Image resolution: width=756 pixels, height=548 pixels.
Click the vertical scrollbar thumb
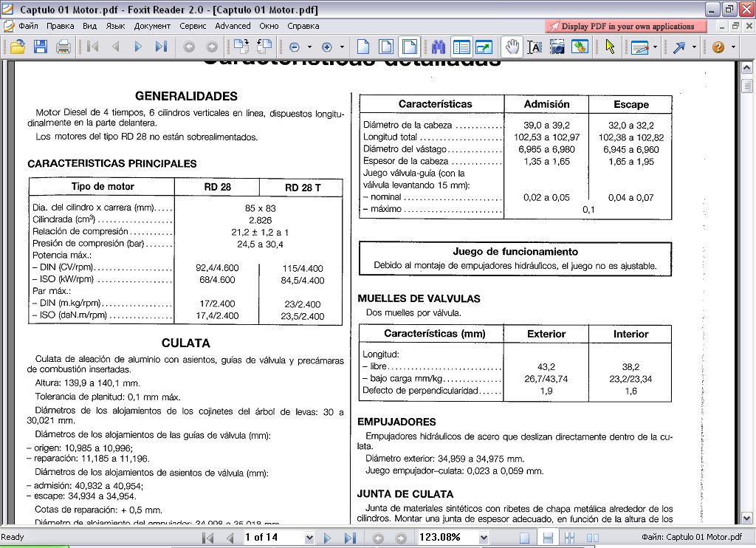pos(747,86)
